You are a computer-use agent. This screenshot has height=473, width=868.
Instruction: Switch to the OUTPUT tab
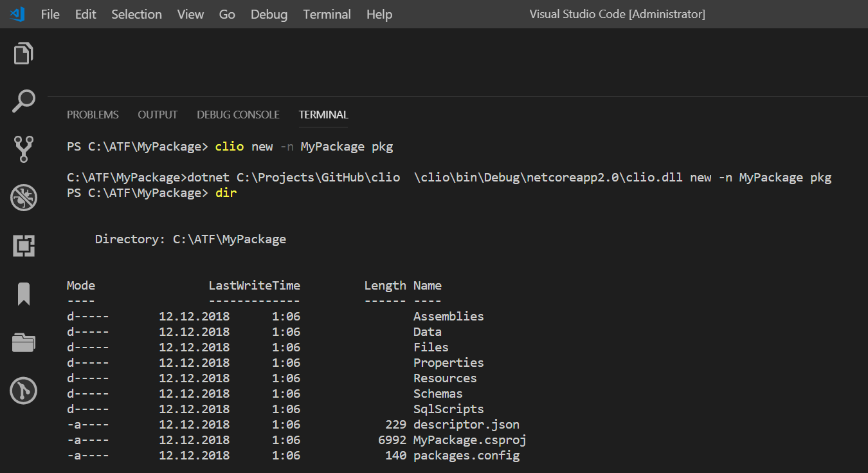coord(158,115)
